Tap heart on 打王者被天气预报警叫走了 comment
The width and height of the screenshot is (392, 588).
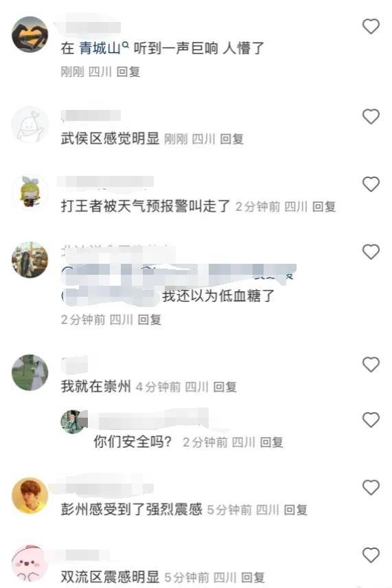[371, 184]
